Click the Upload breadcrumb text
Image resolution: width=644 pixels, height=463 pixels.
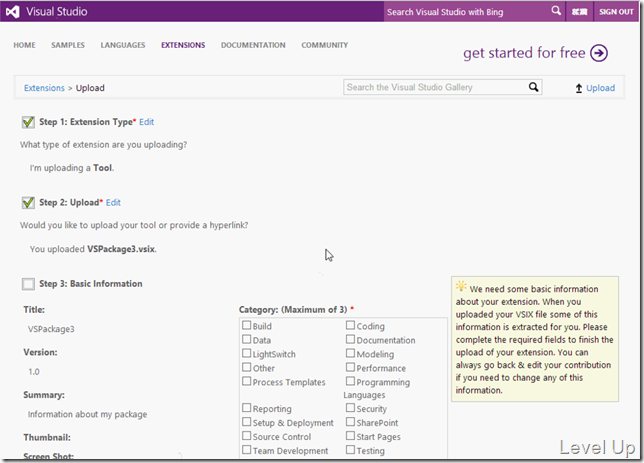pyautogui.click(x=90, y=88)
